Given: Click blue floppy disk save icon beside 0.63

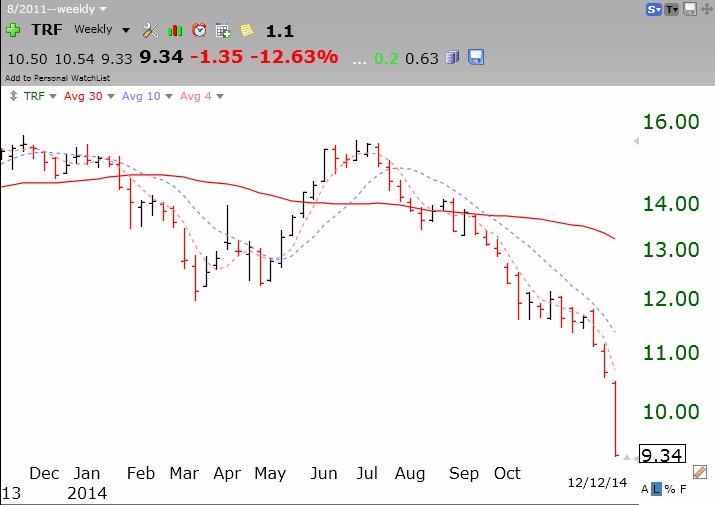Looking at the screenshot, I should coord(476,57).
